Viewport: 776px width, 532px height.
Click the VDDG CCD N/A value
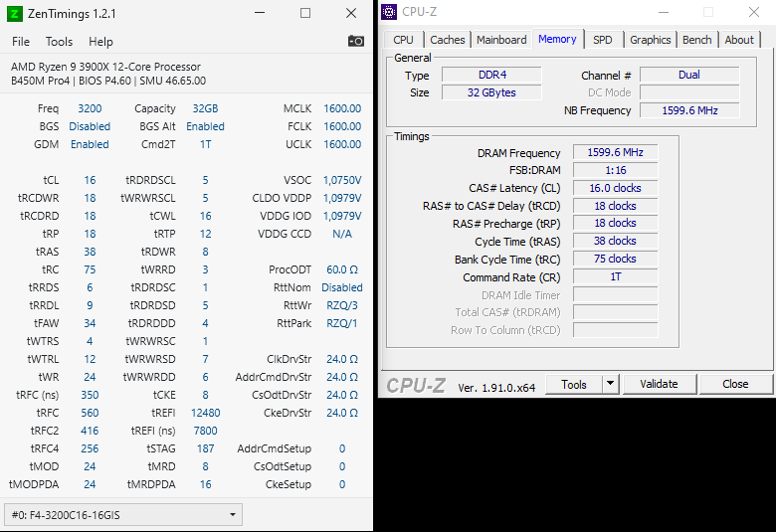tap(342, 234)
